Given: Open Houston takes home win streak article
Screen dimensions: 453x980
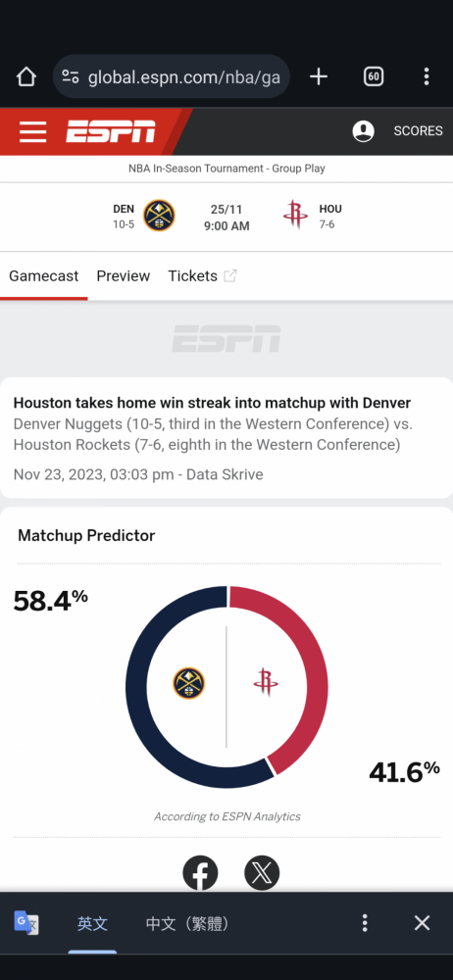Looking at the screenshot, I should pos(212,403).
